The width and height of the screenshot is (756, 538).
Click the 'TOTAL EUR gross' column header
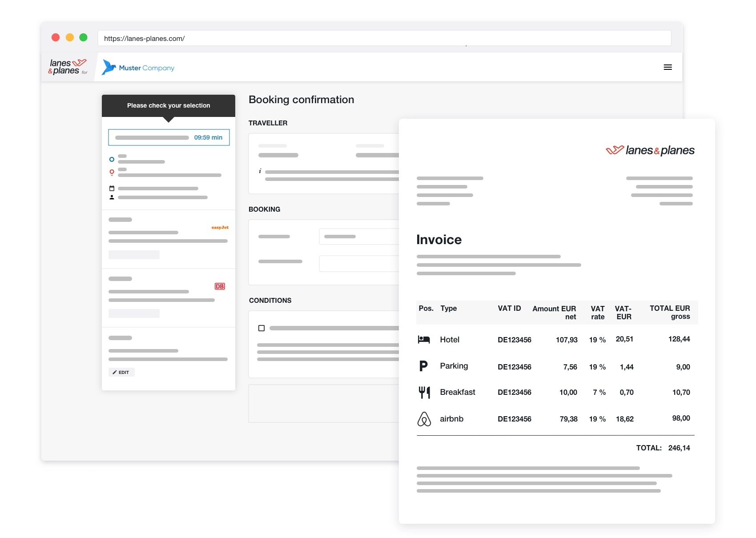670,313
